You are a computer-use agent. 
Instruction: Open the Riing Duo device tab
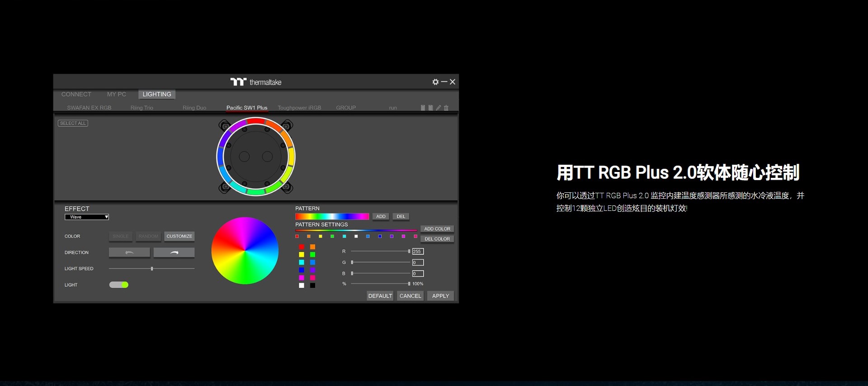pos(194,108)
